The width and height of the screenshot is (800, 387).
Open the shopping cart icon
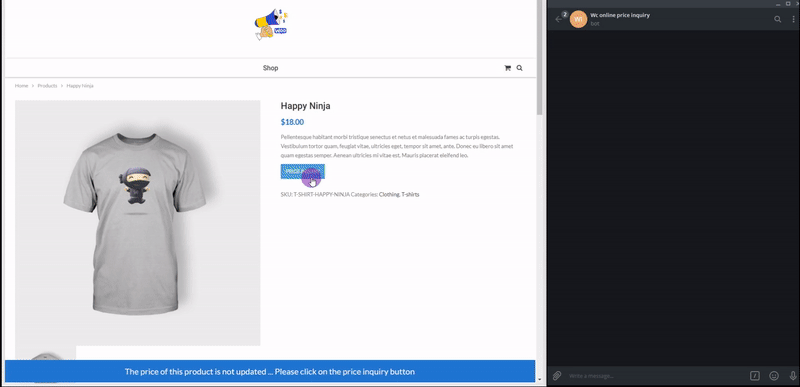[507, 68]
